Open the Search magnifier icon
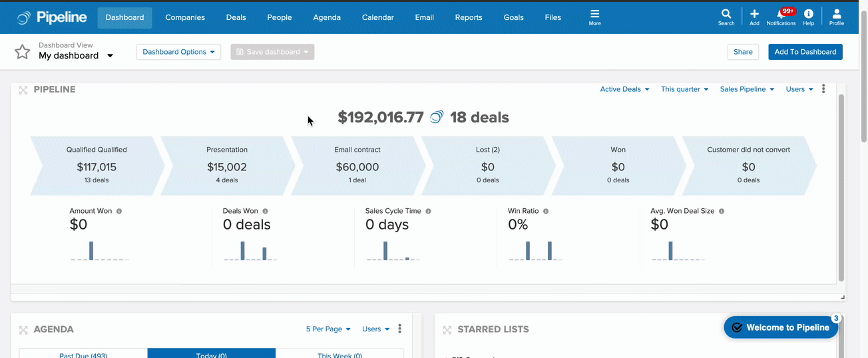The height and width of the screenshot is (358, 868). point(726,13)
